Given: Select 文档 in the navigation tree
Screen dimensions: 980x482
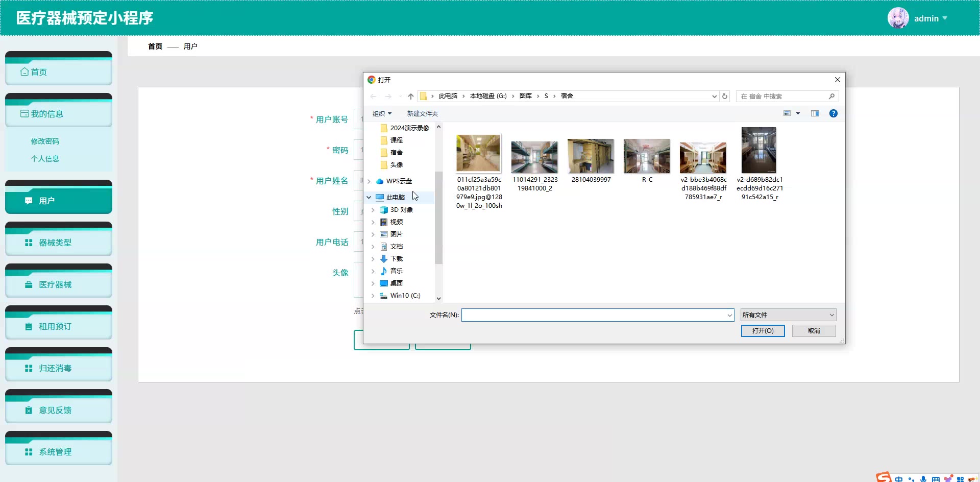Looking at the screenshot, I should 396,247.
